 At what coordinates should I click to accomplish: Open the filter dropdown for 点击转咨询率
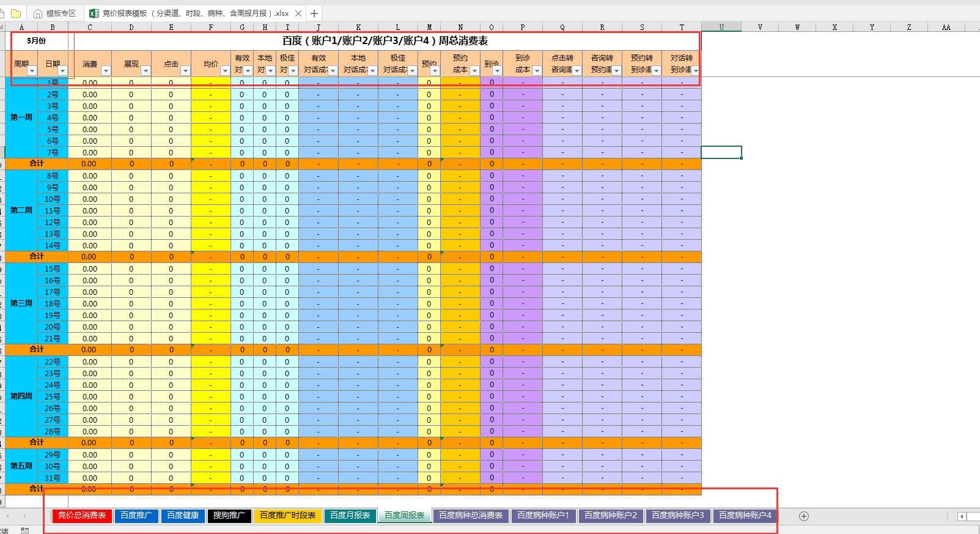[x=577, y=71]
